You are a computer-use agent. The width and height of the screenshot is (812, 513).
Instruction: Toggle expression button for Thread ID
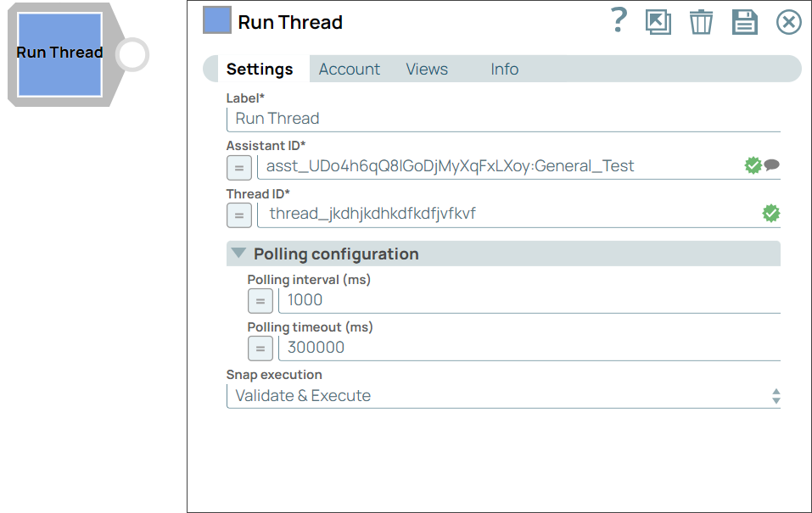(x=239, y=215)
